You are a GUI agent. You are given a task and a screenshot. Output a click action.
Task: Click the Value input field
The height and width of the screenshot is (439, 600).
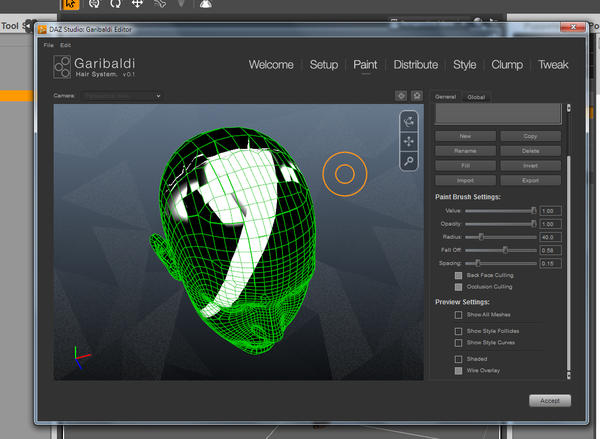tap(550, 211)
